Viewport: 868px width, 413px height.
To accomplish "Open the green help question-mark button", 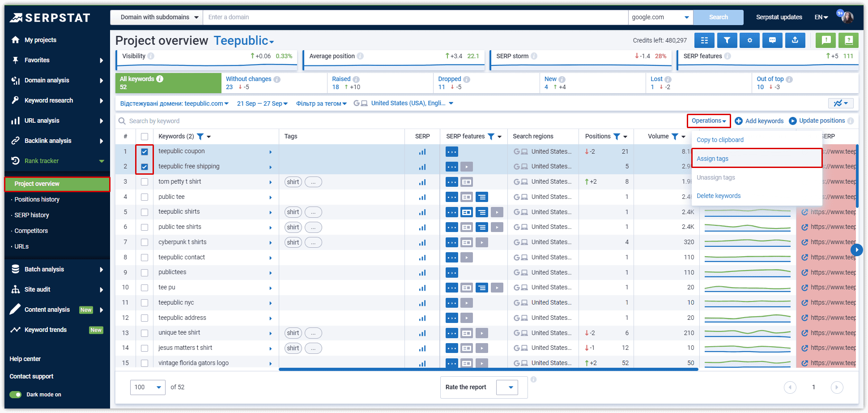I will click(x=848, y=40).
